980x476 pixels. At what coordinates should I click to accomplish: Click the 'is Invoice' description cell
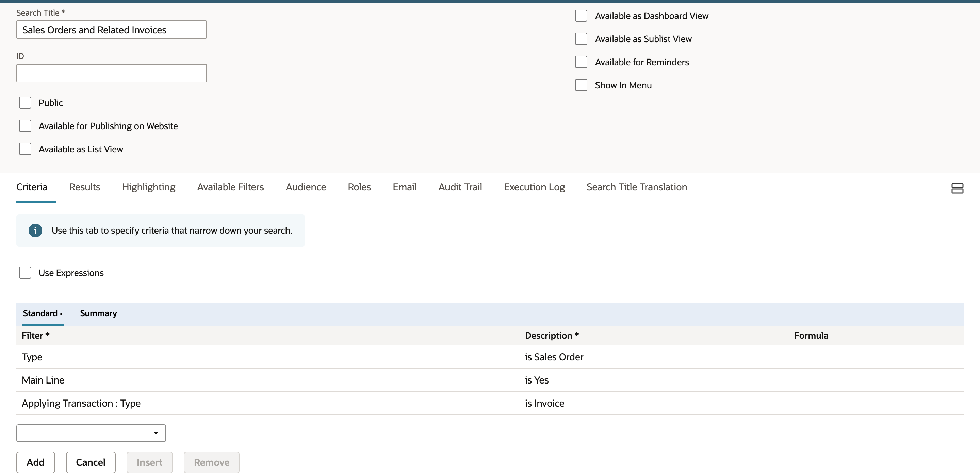click(544, 403)
